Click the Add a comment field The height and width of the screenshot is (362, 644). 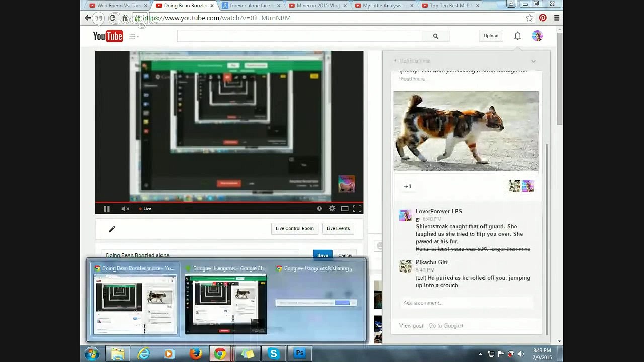point(466,303)
